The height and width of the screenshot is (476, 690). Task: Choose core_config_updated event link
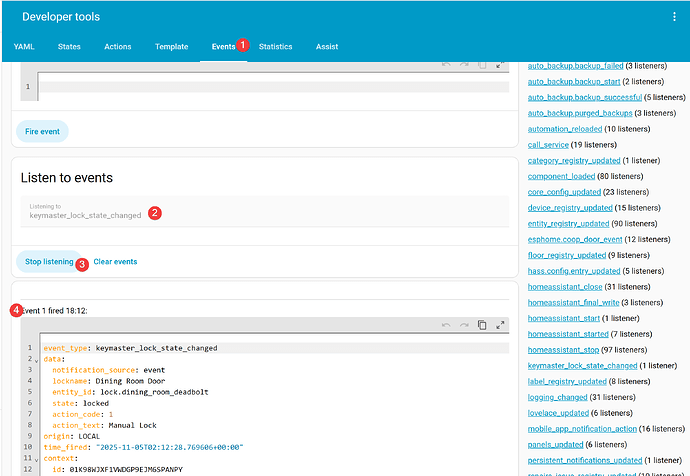coord(564,192)
